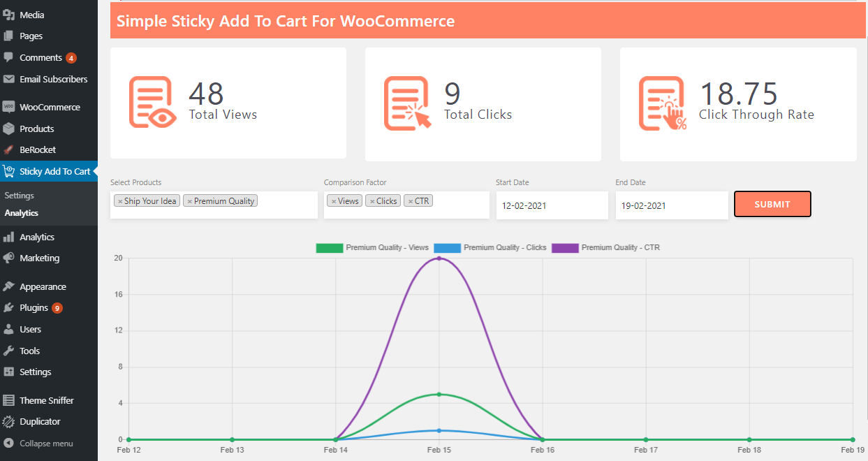Click the WooCommerce logo icon
Screen dimensions: 868x461
pyautogui.click(x=8, y=107)
